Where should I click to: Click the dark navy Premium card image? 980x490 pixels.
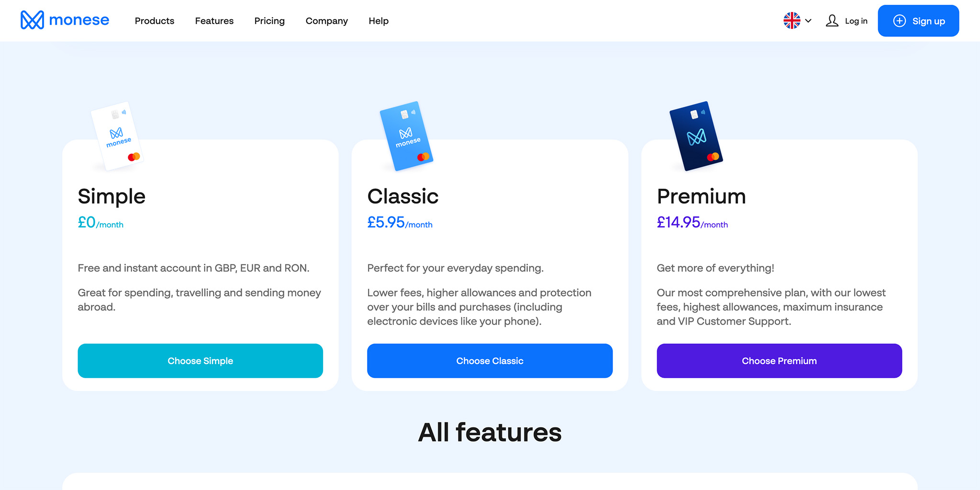(696, 136)
